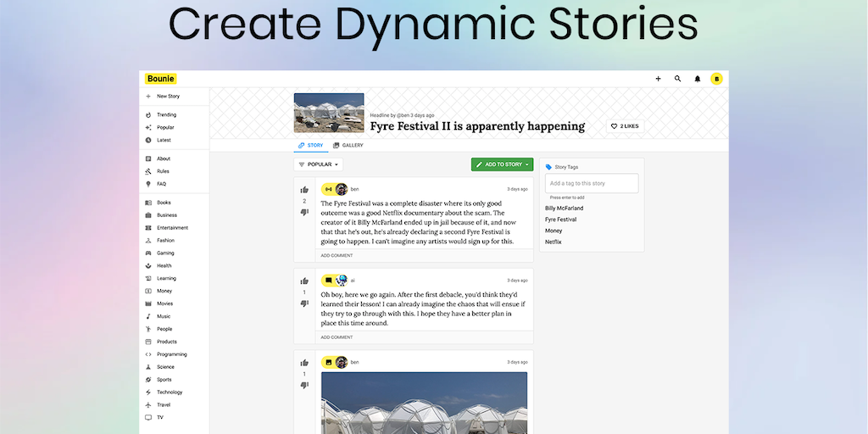Viewport: 868px width, 434px height.
Task: Open the Netflix story tag
Action: click(554, 242)
